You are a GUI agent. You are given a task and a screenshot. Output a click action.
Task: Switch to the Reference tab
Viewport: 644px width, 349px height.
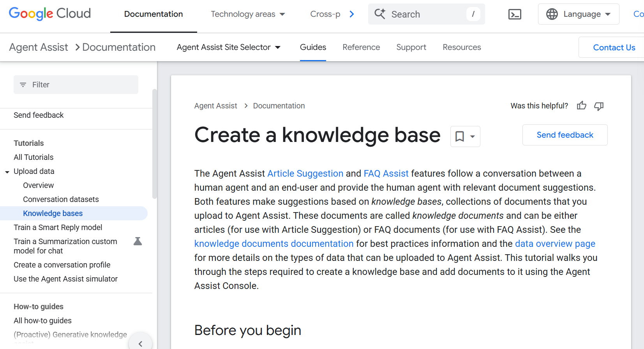point(361,47)
